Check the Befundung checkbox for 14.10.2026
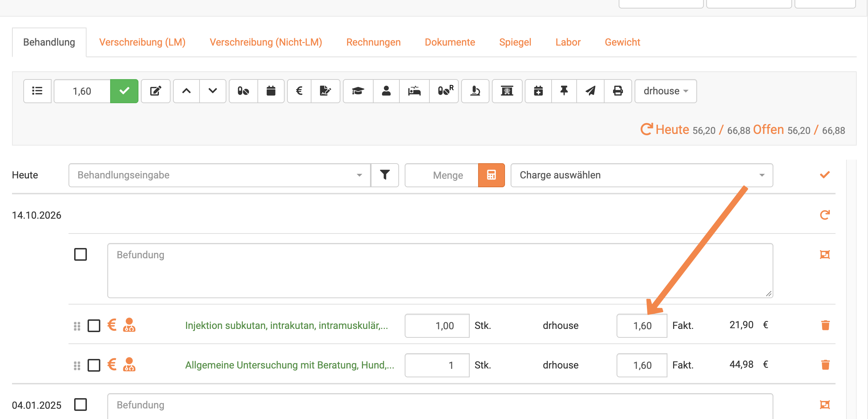The width and height of the screenshot is (868, 419). [x=81, y=254]
